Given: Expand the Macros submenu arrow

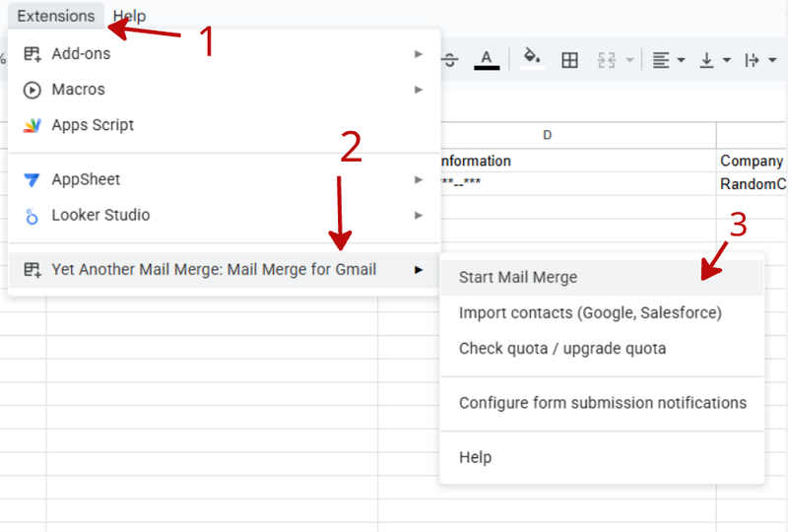Looking at the screenshot, I should pyautogui.click(x=418, y=90).
